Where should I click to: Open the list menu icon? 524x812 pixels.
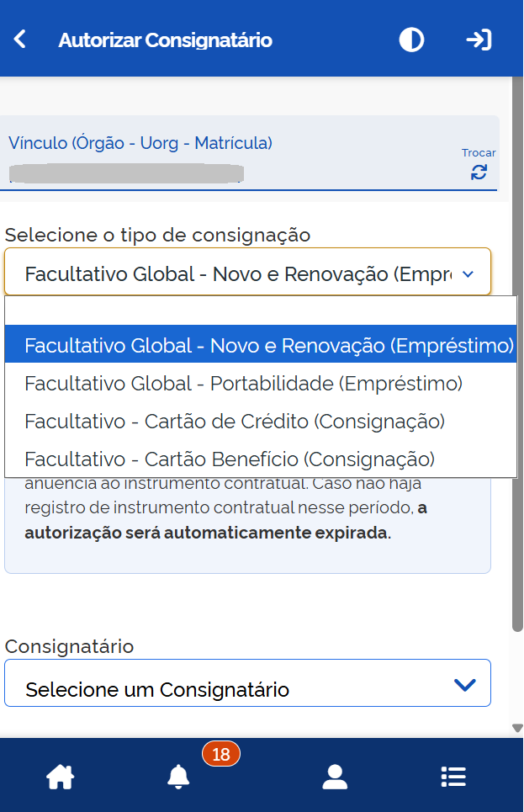click(x=453, y=777)
